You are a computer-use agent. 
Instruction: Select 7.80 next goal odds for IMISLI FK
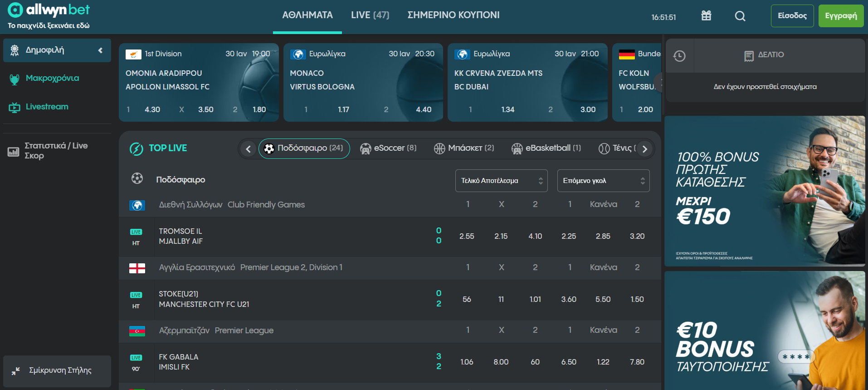pyautogui.click(x=637, y=362)
